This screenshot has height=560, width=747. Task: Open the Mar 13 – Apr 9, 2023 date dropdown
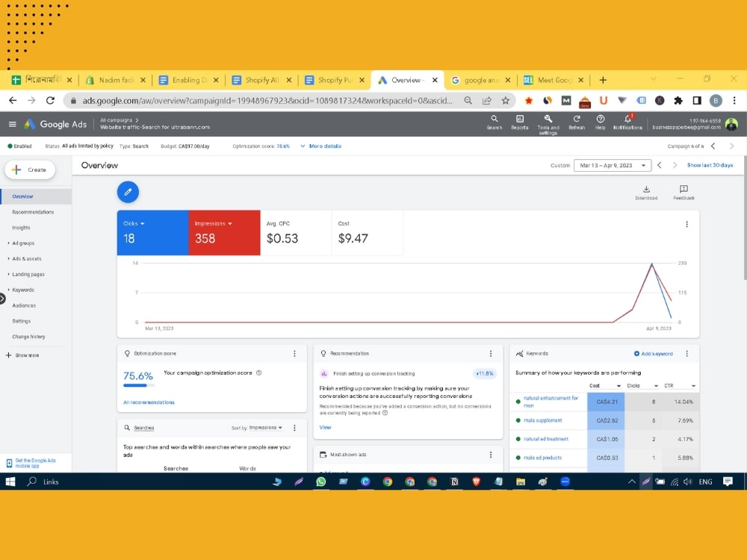point(613,165)
